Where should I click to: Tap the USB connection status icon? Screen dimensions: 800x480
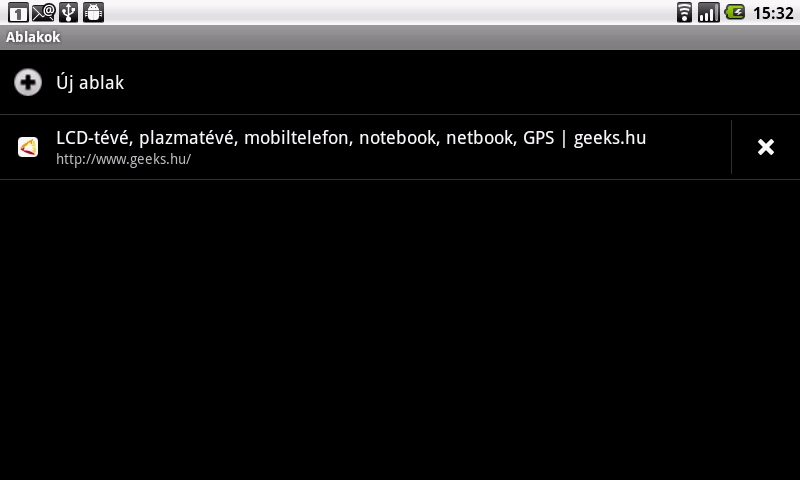click(x=68, y=13)
